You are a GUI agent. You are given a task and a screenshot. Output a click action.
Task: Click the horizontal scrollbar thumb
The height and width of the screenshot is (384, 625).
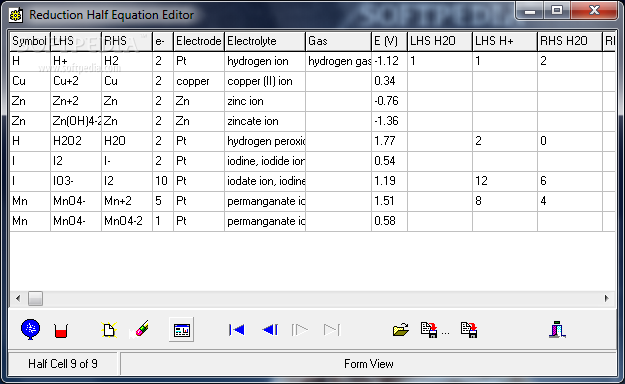pyautogui.click(x=35, y=298)
